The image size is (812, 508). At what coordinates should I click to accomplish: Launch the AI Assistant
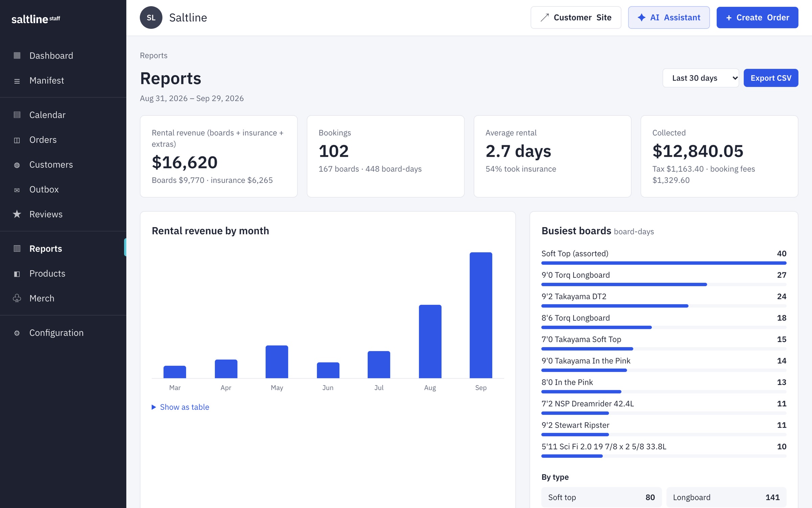(x=669, y=18)
